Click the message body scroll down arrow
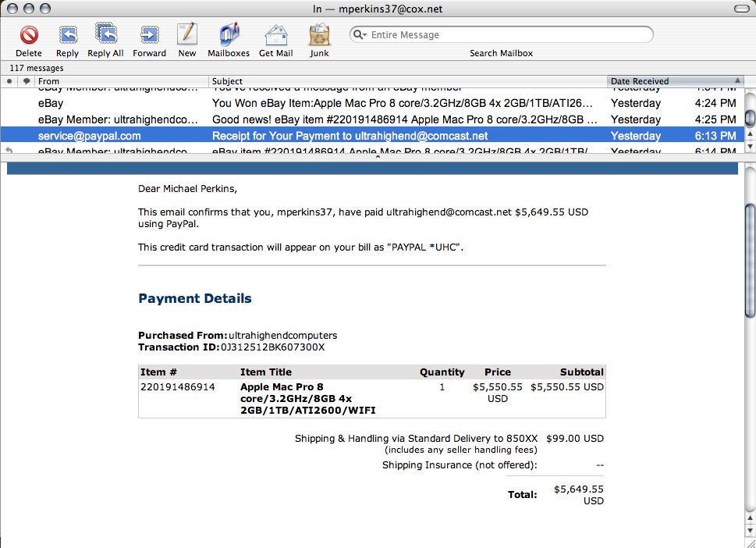Viewport: 756px width, 548px height. click(x=750, y=532)
